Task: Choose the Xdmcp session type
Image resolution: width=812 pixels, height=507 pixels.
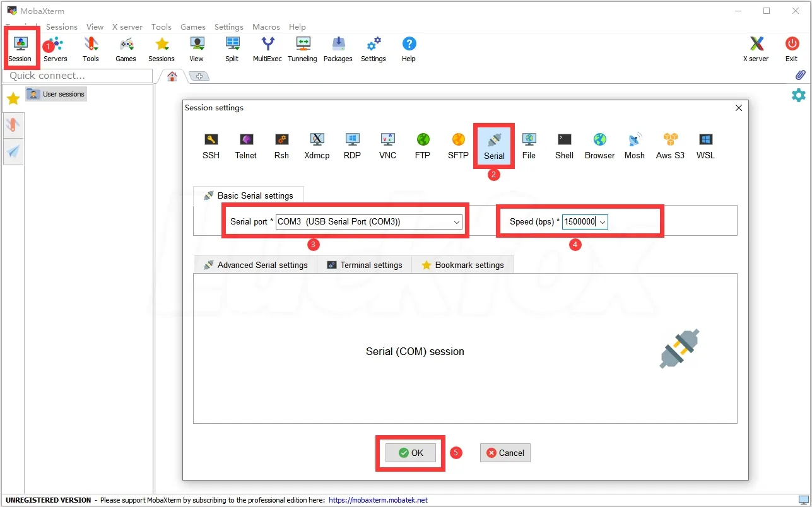Action: 317,146
